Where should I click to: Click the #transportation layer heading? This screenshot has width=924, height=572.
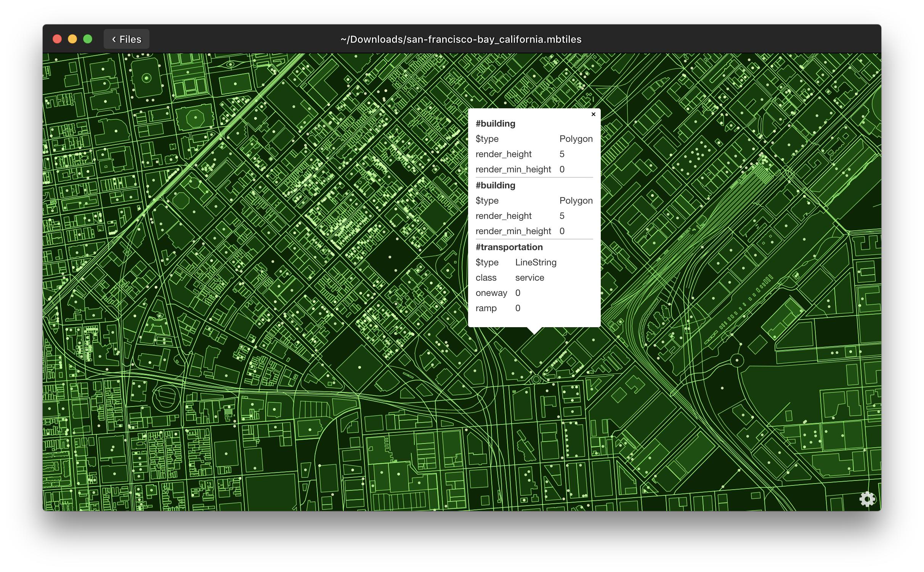pos(509,247)
